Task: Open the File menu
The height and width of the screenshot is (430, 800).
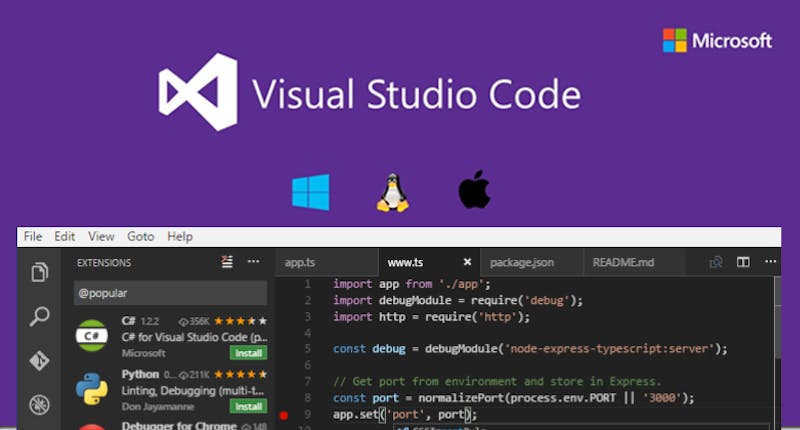Action: [x=33, y=237]
